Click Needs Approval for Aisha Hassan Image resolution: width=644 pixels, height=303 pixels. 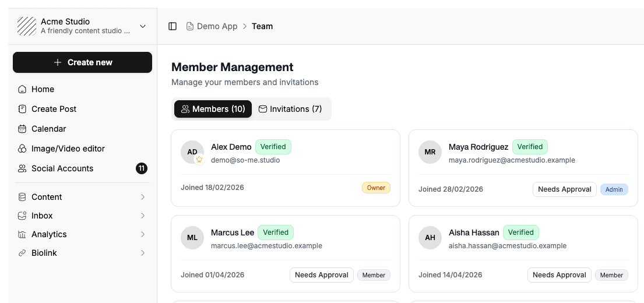point(559,275)
